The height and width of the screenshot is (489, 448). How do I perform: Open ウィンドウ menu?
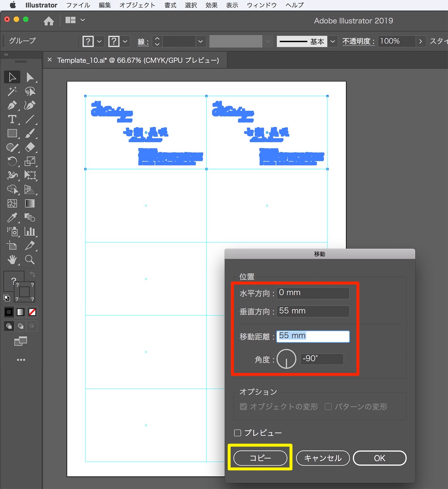[262, 5]
